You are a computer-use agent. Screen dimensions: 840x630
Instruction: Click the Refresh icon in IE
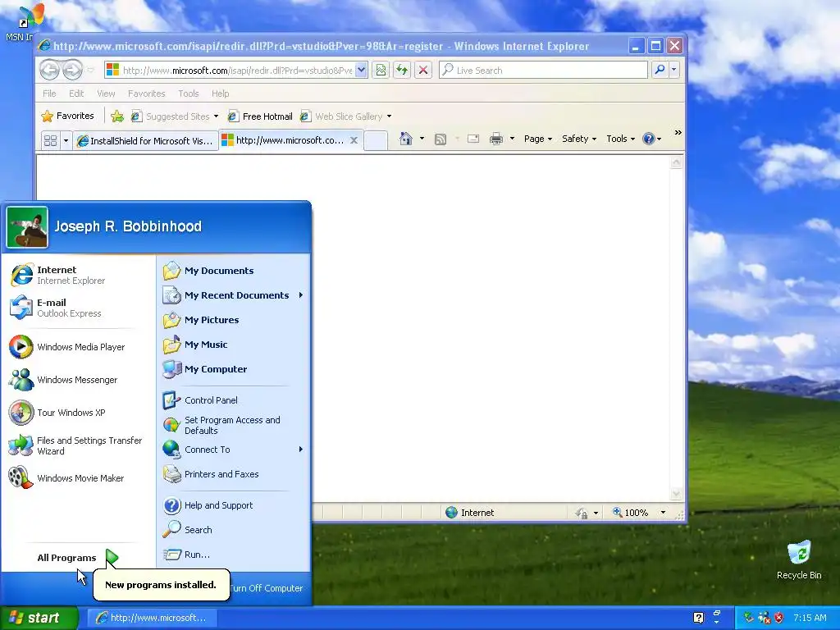tap(402, 70)
